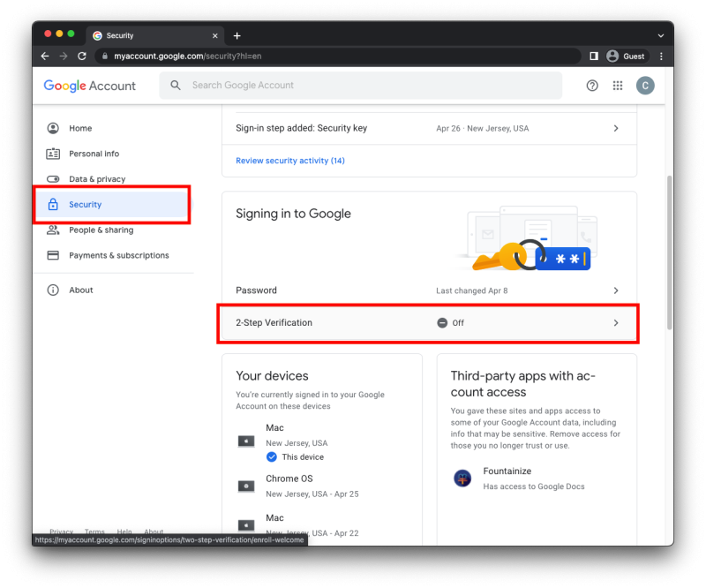Click the side panel icon in toolbar
The image size is (706, 588).
[594, 56]
